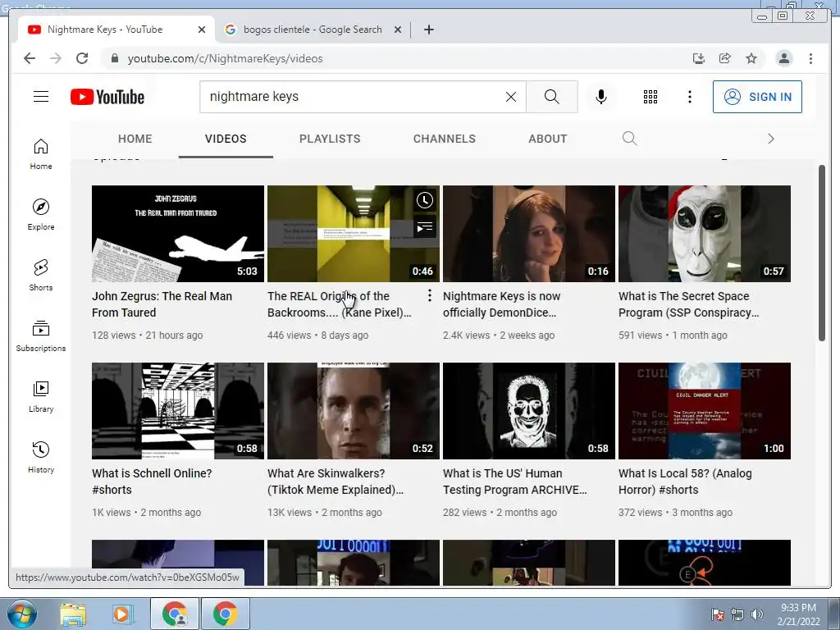
Task: Click the page vertical scrollbar thumb
Action: tap(822, 253)
